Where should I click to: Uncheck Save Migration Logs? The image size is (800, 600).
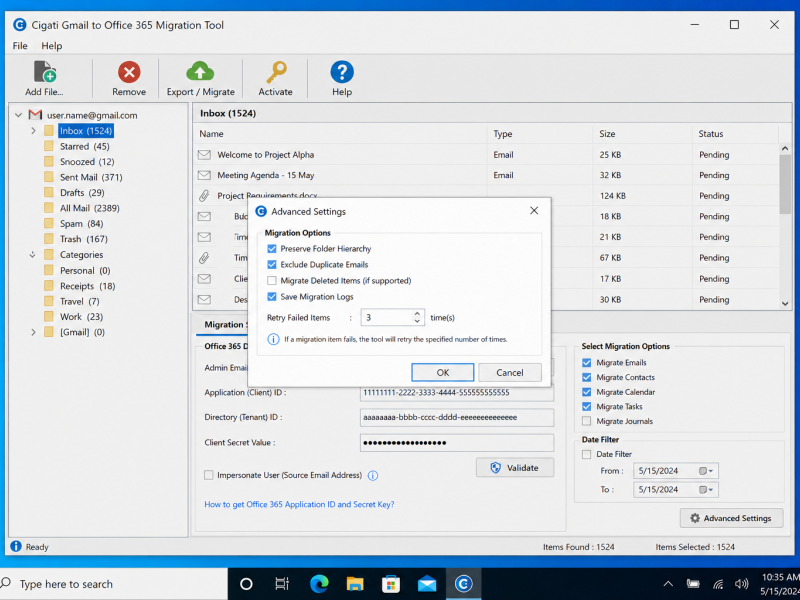(x=272, y=297)
